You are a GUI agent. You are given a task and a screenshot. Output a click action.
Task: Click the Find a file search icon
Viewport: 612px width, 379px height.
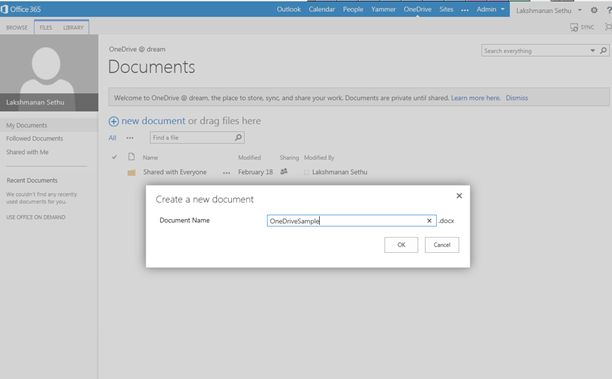point(238,137)
